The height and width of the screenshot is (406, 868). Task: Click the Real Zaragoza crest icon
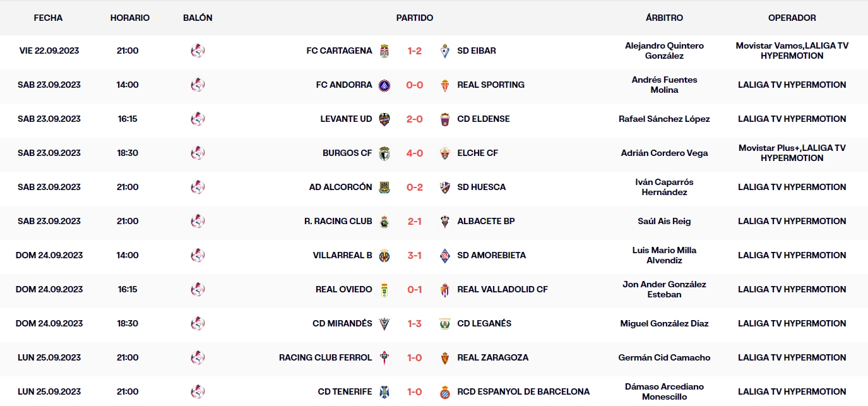click(444, 357)
